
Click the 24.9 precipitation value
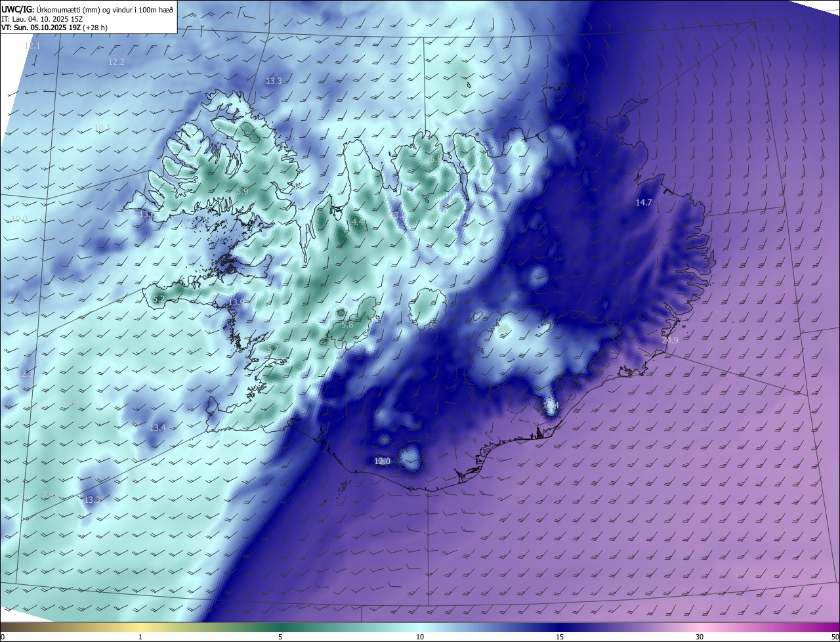[x=670, y=340]
